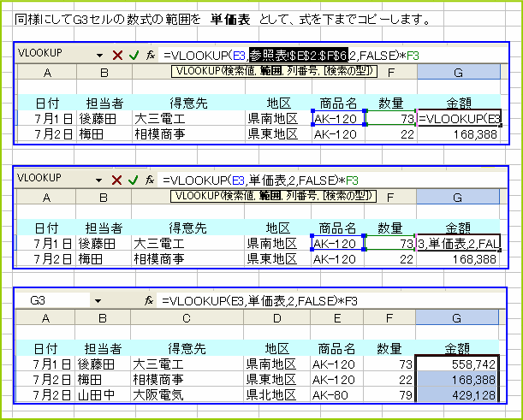The height and width of the screenshot is (420, 523).
Task: Click the green-outlined 73 cell in the 単価表 editing screenshot
Action: [390, 243]
